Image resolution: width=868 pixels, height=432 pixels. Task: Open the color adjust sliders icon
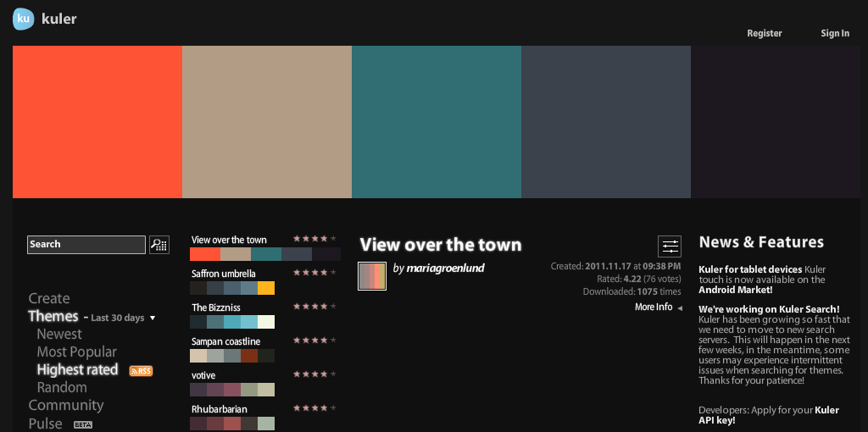tap(670, 246)
